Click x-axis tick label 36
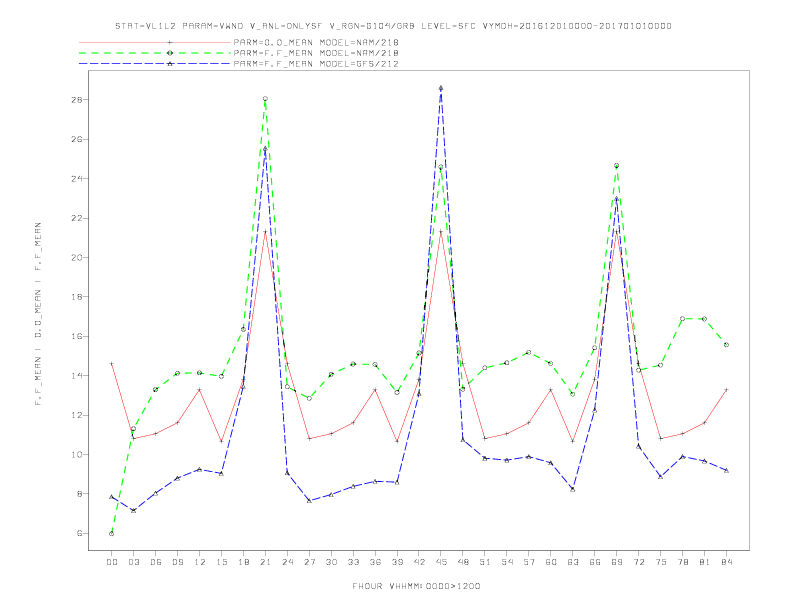The image size is (792, 612). click(375, 562)
